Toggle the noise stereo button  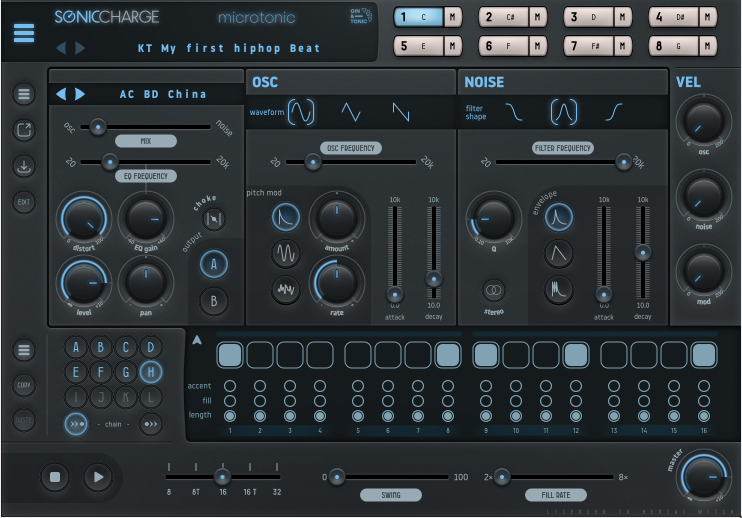point(494,290)
